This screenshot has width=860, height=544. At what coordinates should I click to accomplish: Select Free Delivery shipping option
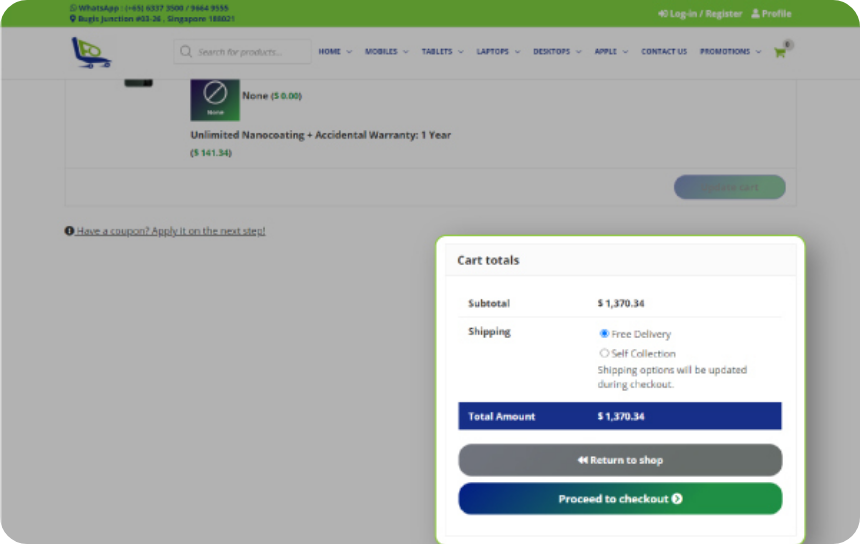point(604,334)
